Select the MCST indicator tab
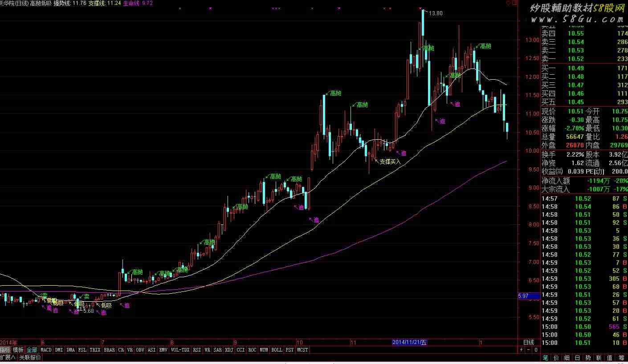The image size is (628, 364). [x=302, y=350]
